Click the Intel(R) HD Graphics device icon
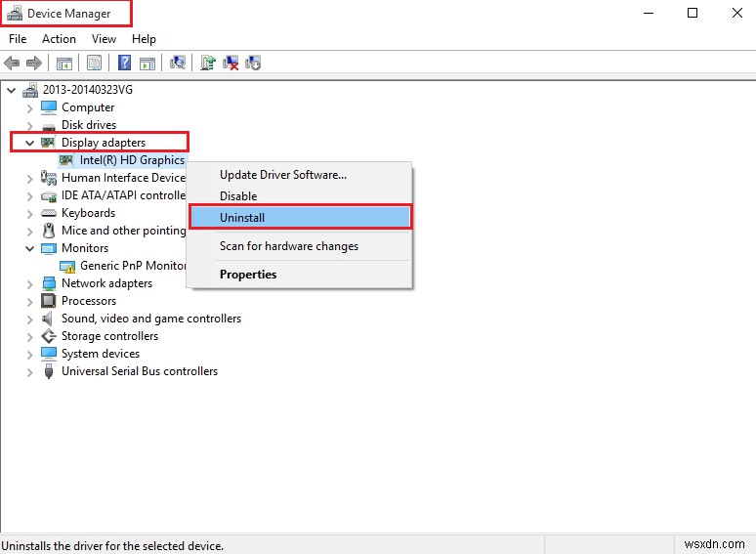The height and width of the screenshot is (554, 756). click(66, 160)
